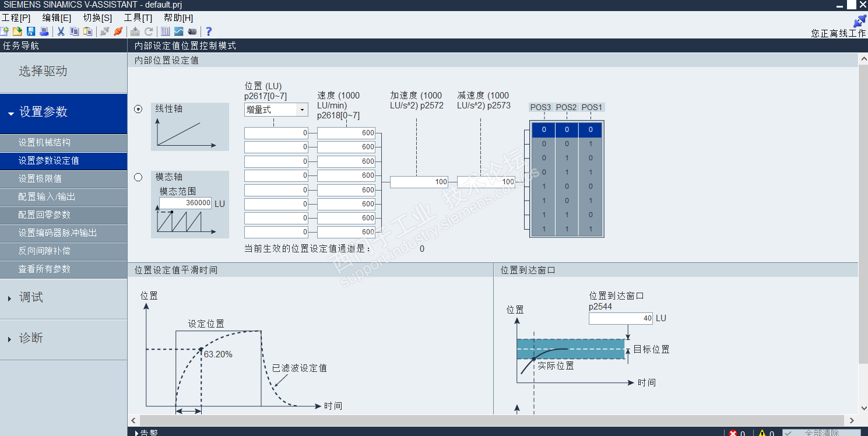The image size is (868, 436).
Task: Open the 帮助[H] menu
Action: click(x=178, y=18)
